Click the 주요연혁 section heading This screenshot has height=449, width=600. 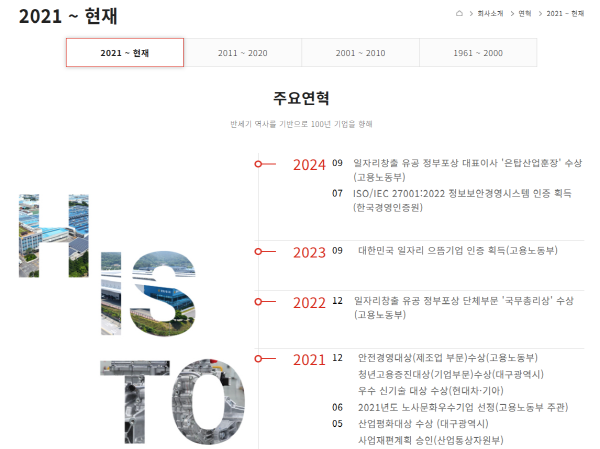coord(301,98)
